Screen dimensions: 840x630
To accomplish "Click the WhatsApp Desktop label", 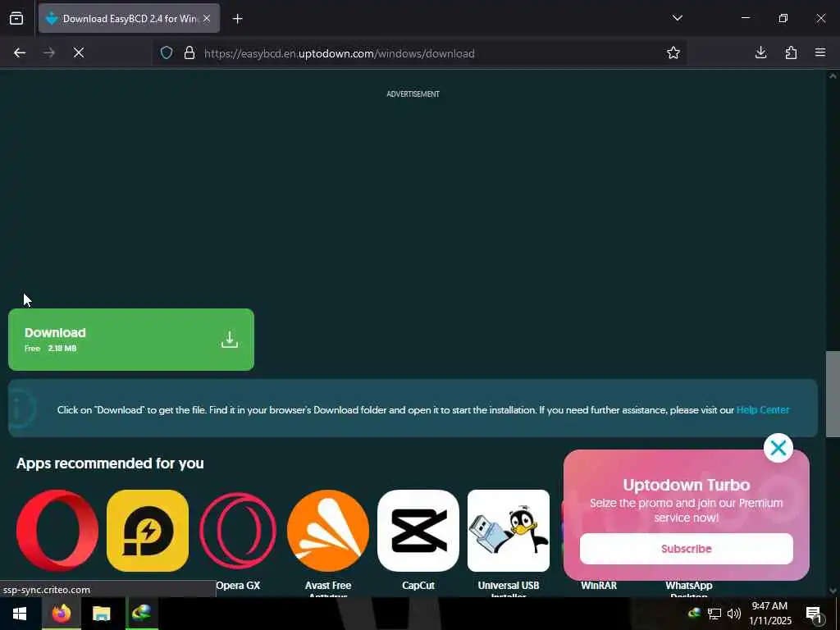I will click(689, 589).
